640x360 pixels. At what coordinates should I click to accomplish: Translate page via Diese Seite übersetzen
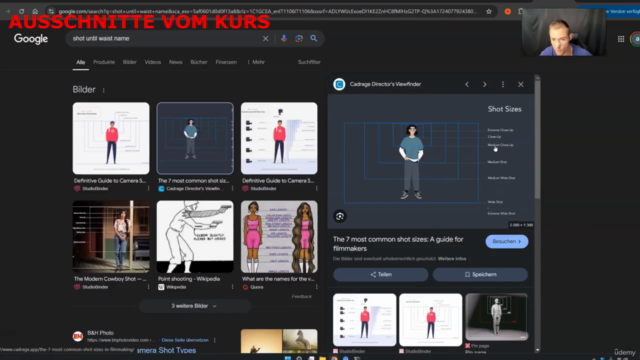click(x=185, y=340)
